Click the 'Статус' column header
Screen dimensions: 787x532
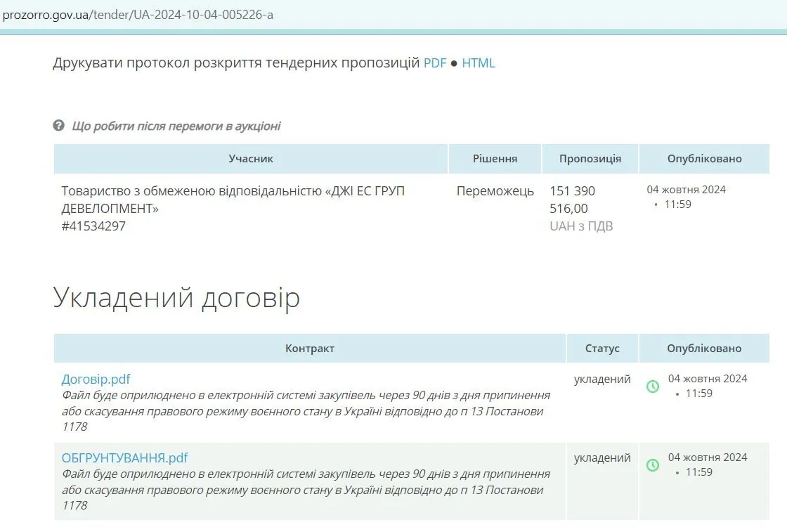602,349
